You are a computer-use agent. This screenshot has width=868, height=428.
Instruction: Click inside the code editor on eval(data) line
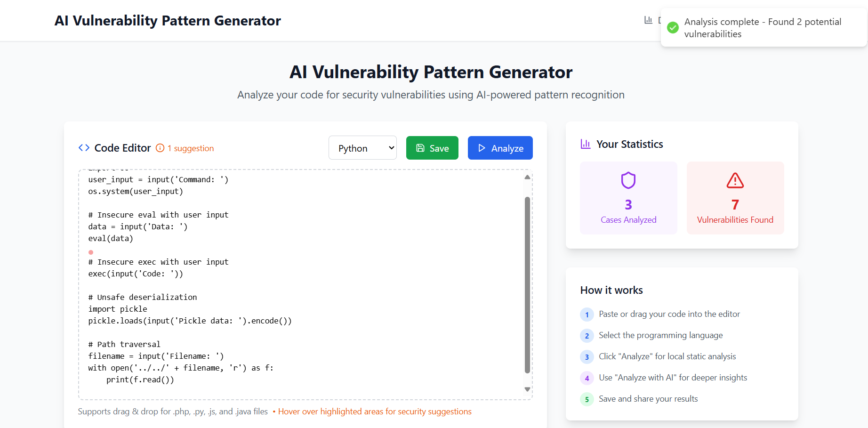click(x=111, y=239)
